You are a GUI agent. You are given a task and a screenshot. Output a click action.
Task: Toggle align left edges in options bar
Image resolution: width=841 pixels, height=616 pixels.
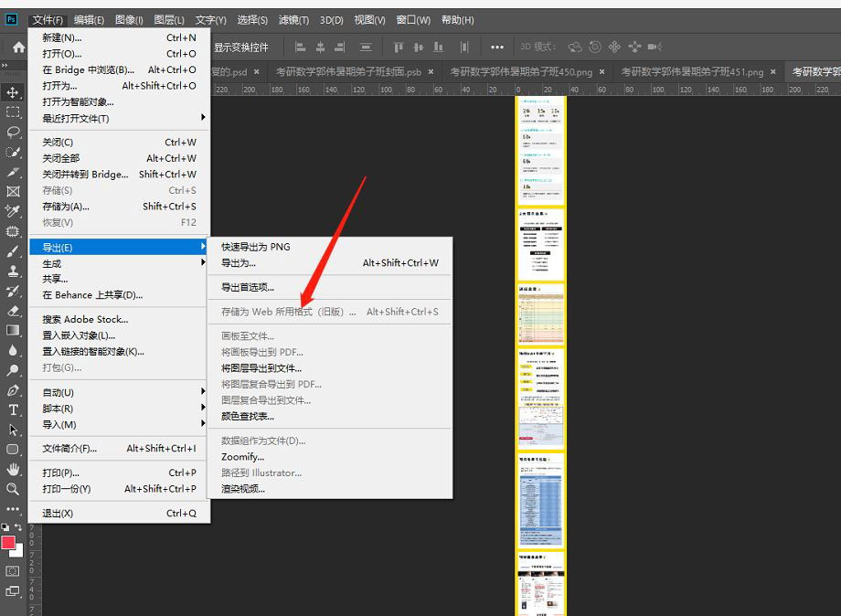point(302,47)
